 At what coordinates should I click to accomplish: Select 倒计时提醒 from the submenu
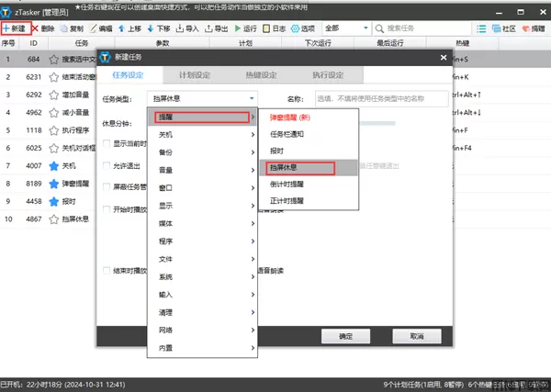click(x=290, y=185)
